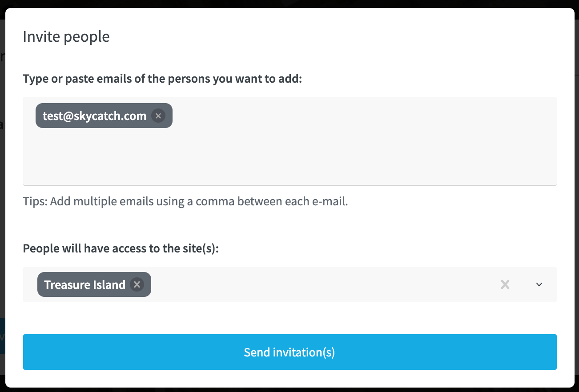
Task: Expand the site list chevron
Action: (x=539, y=284)
